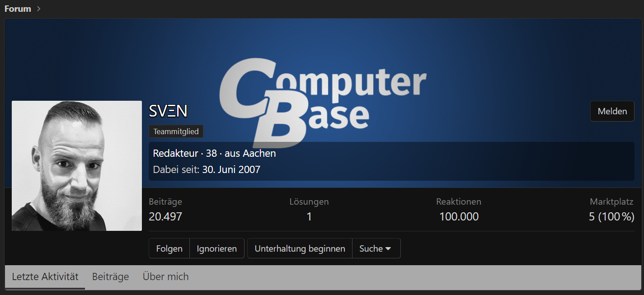Open the Beiträge tab

pyautogui.click(x=110, y=276)
